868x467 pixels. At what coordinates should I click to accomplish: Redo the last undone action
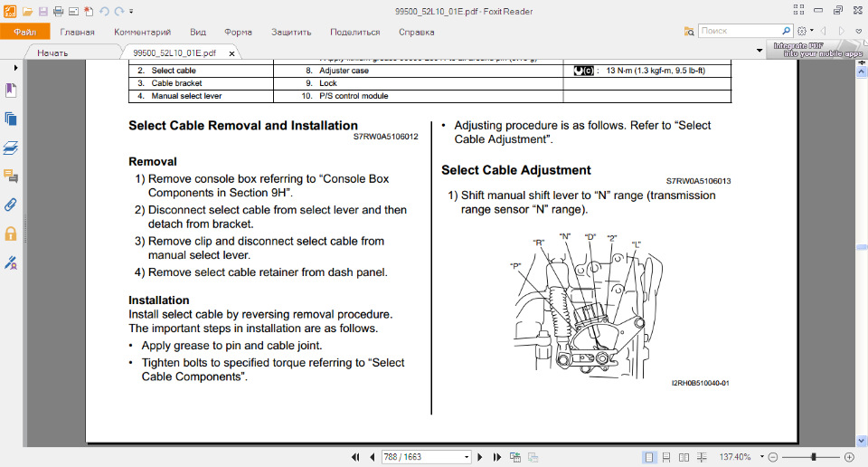[x=119, y=11]
